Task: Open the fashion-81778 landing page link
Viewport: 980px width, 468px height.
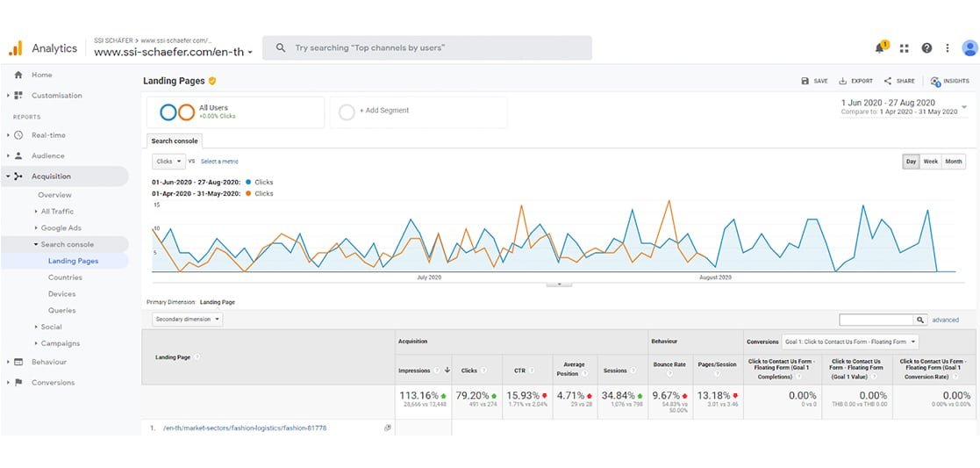Action: pos(245,428)
